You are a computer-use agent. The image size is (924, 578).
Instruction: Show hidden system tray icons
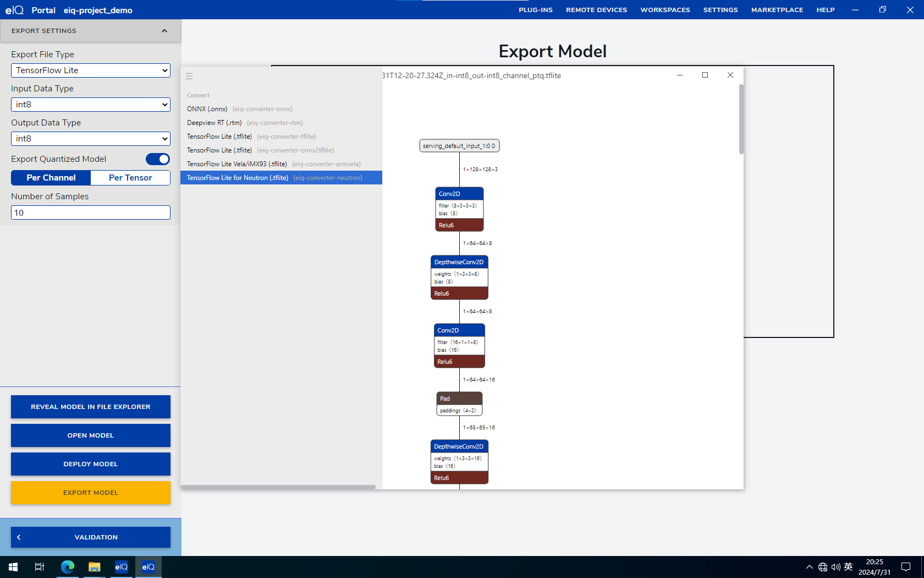pos(809,567)
